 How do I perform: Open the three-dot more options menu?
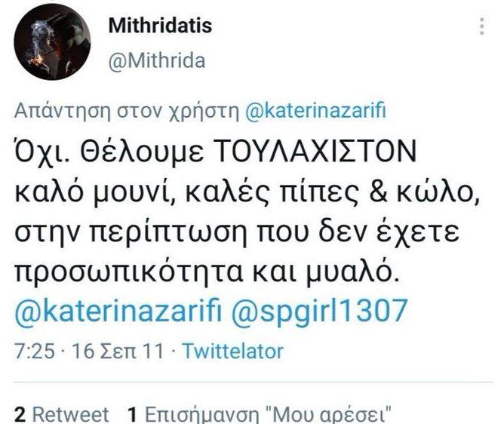point(481,26)
